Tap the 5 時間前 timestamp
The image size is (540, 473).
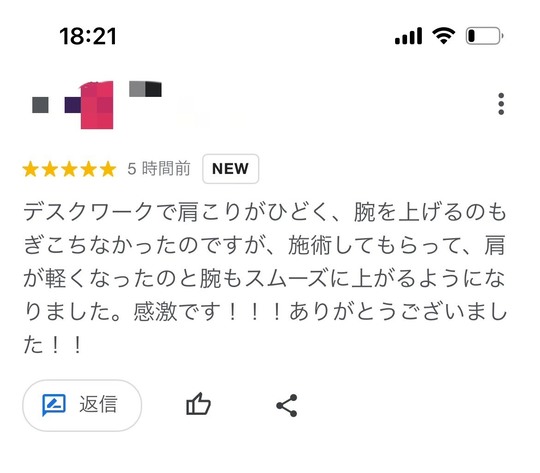tap(159, 169)
